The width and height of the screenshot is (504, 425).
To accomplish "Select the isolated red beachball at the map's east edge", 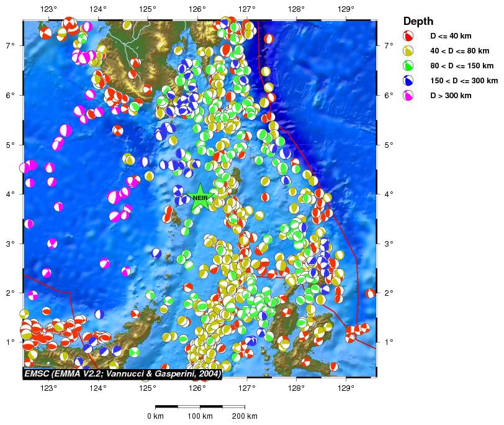I will (x=371, y=293).
